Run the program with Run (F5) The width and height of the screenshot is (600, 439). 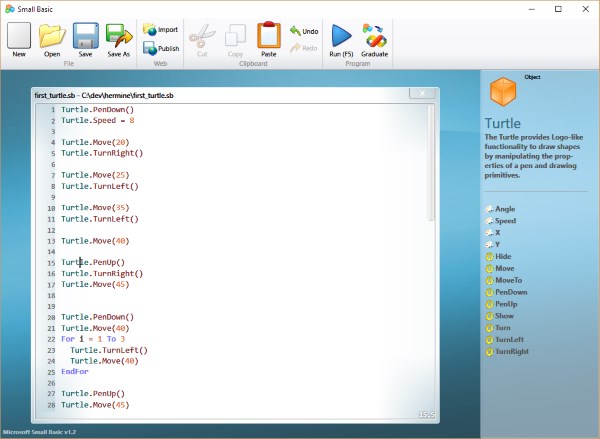341,40
